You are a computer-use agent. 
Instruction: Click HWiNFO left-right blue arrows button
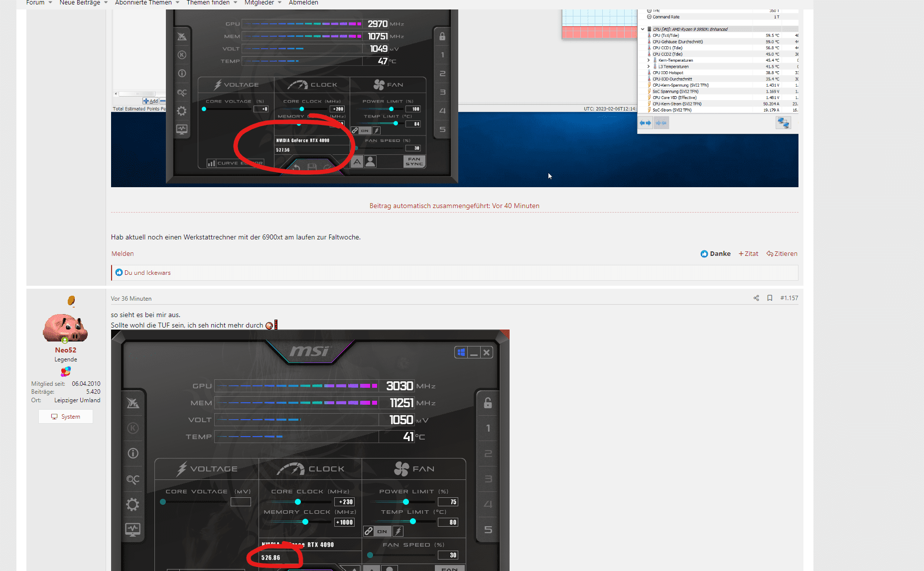(646, 122)
